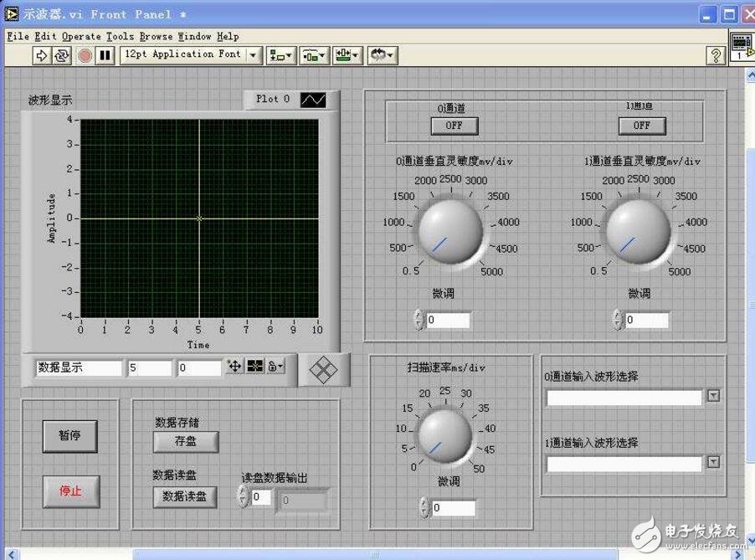Click the 存盘 data save button

click(184, 441)
